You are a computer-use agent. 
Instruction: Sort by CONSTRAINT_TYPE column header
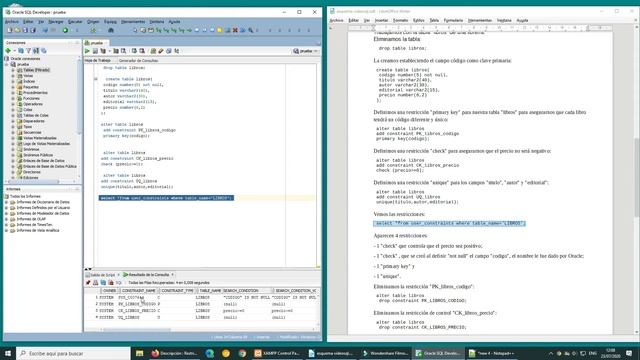pyautogui.click(x=177, y=291)
